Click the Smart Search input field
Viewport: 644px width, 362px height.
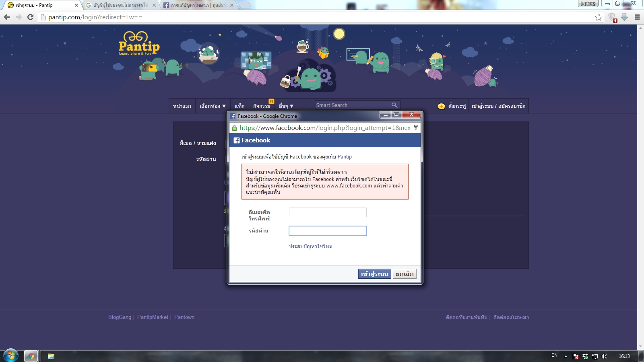[353, 105]
